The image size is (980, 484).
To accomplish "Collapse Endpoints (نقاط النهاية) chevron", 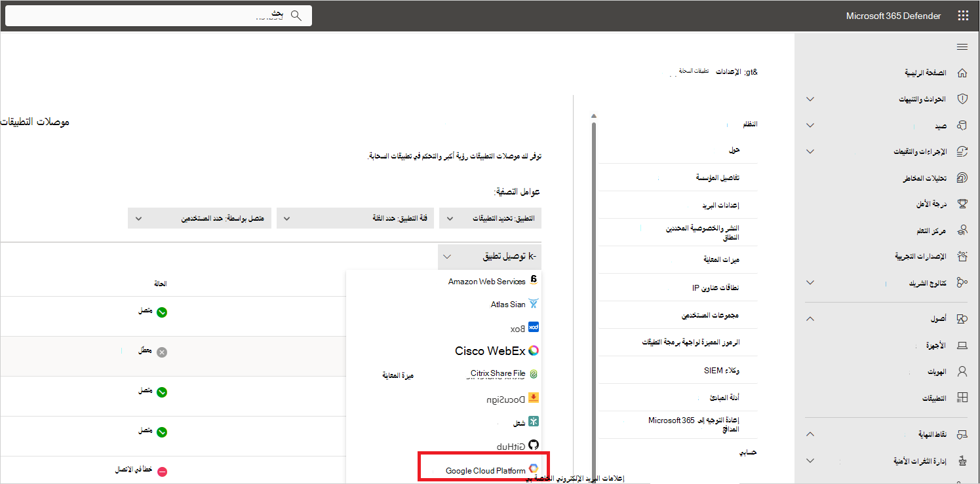I will point(810,434).
